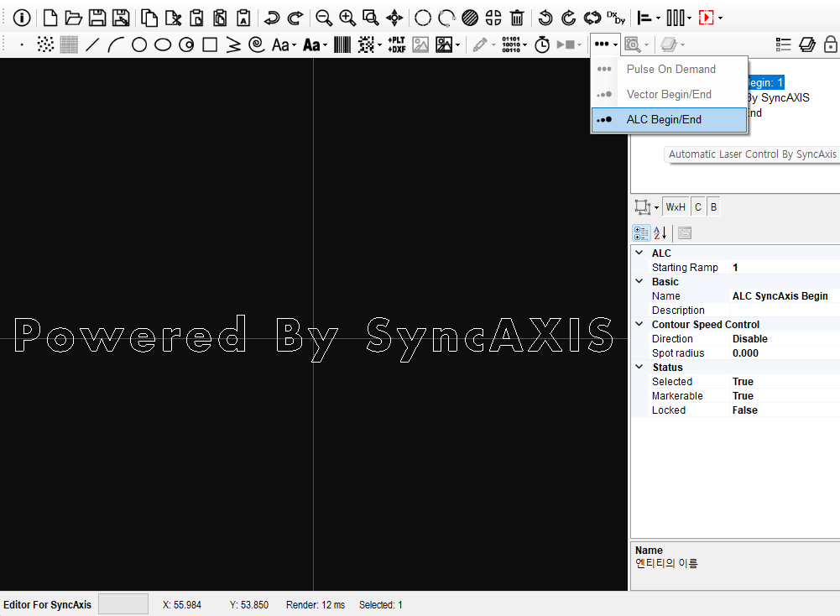This screenshot has width=840, height=616.
Task: Zoom in with the plus magnifier
Action: tap(347, 18)
